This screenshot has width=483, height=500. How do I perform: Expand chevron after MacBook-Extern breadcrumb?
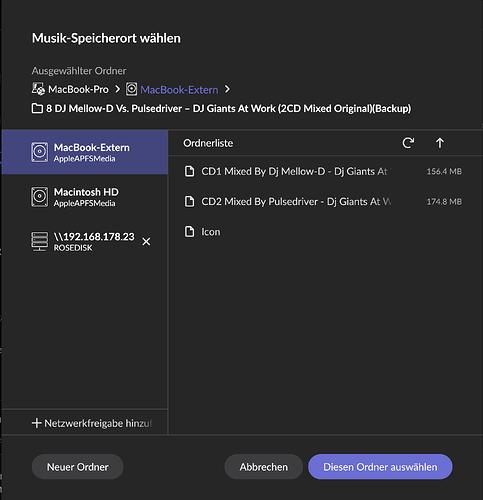tap(227, 89)
